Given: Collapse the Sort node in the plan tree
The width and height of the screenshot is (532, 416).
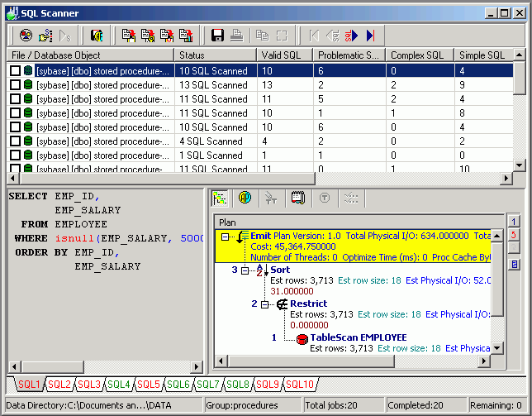Looking at the screenshot, I should coord(245,270).
